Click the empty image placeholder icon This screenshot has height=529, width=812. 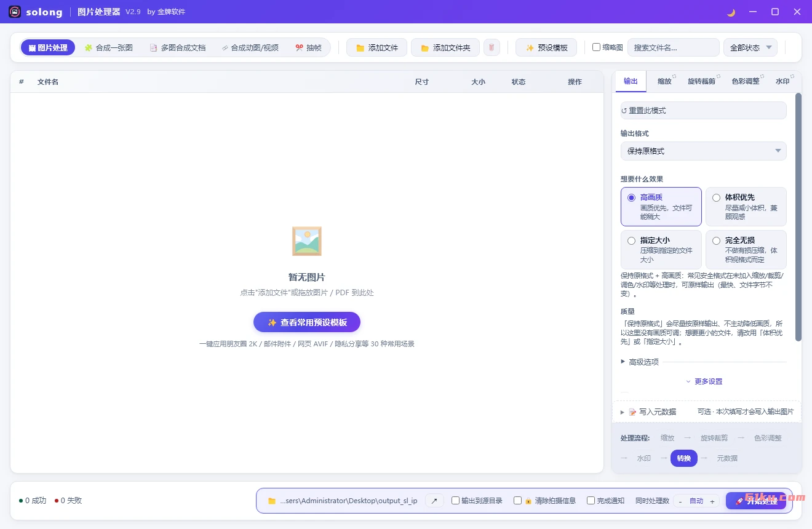(307, 241)
